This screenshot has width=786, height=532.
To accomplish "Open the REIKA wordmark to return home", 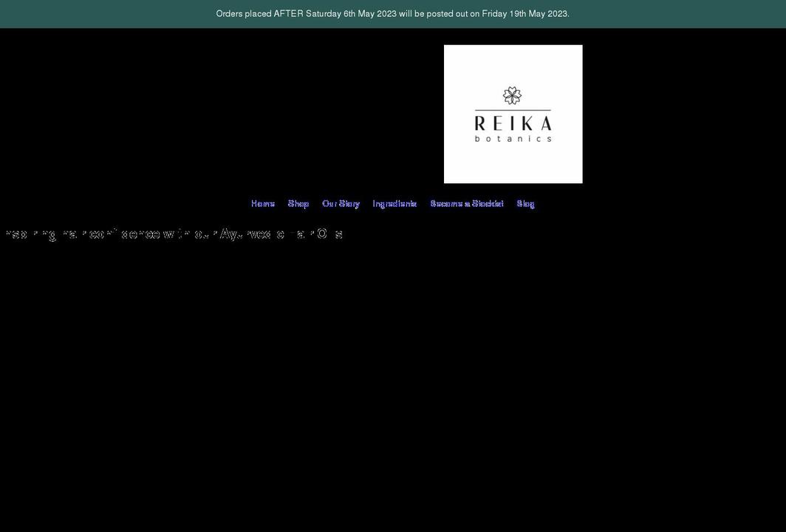I will point(513,124).
